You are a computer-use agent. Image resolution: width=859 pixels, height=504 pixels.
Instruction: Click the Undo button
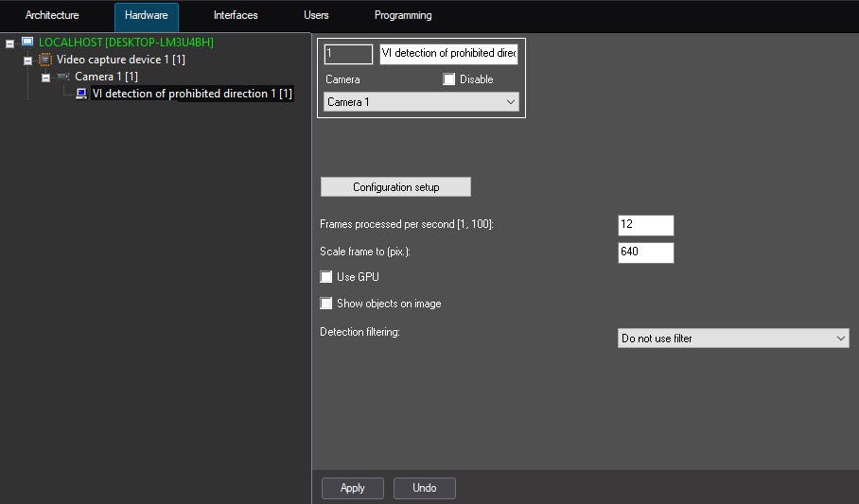425,488
